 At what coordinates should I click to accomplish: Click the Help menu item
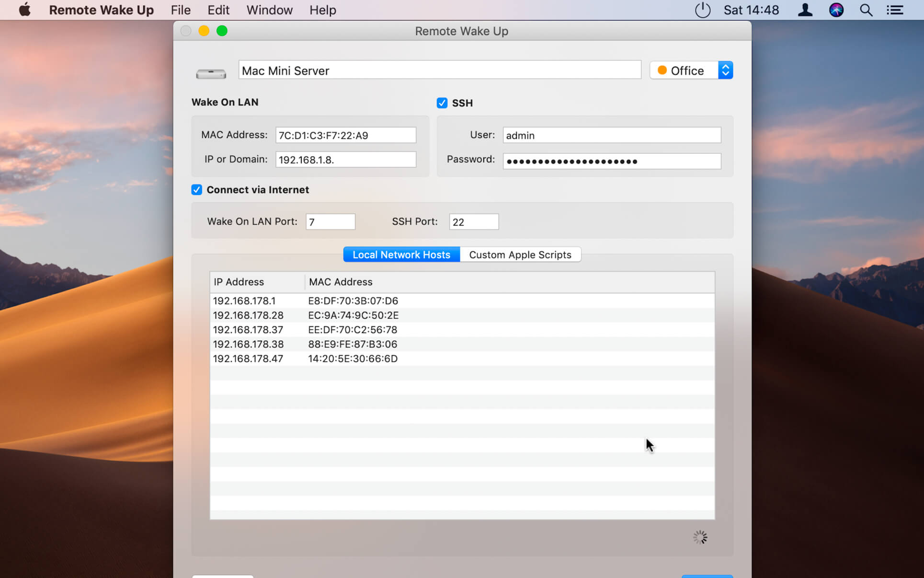click(x=323, y=10)
